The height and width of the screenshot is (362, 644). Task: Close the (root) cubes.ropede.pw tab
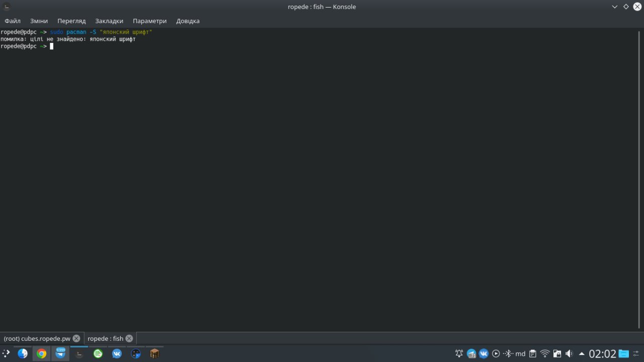(x=76, y=338)
